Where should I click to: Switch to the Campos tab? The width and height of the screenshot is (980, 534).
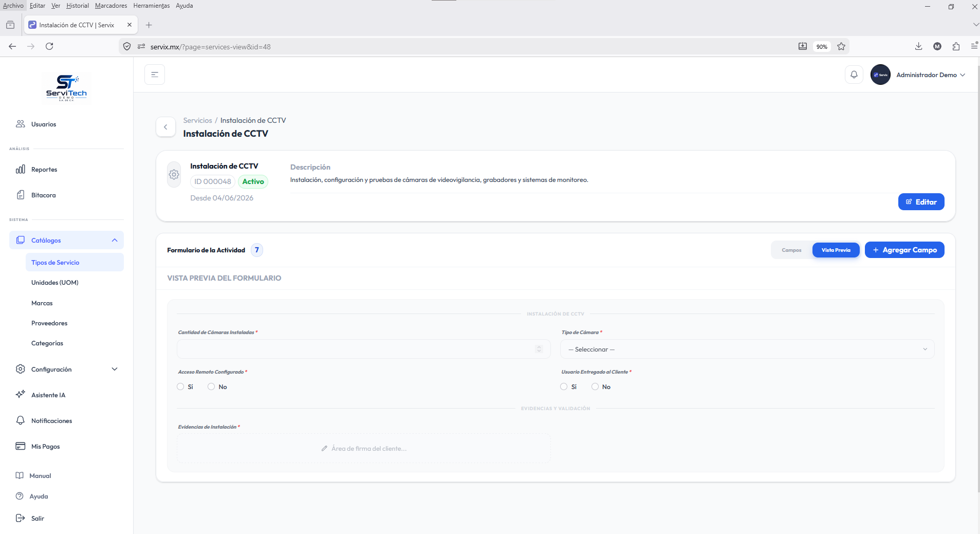pyautogui.click(x=791, y=250)
